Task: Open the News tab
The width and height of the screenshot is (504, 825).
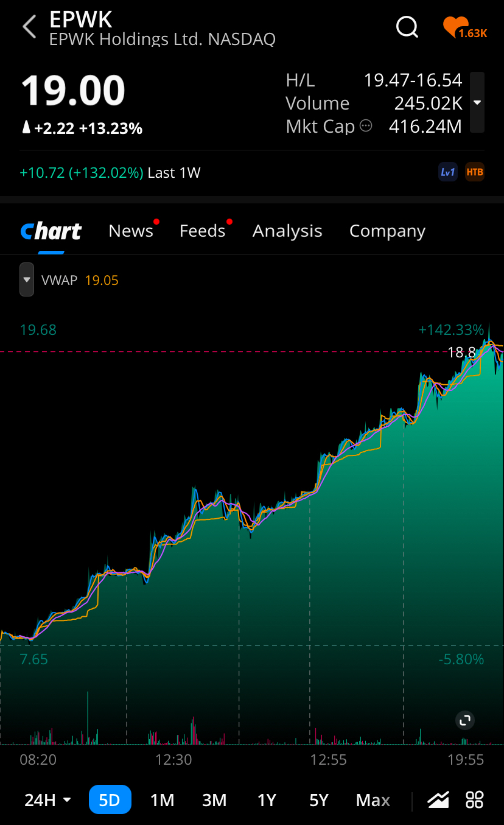Action: [x=131, y=231]
